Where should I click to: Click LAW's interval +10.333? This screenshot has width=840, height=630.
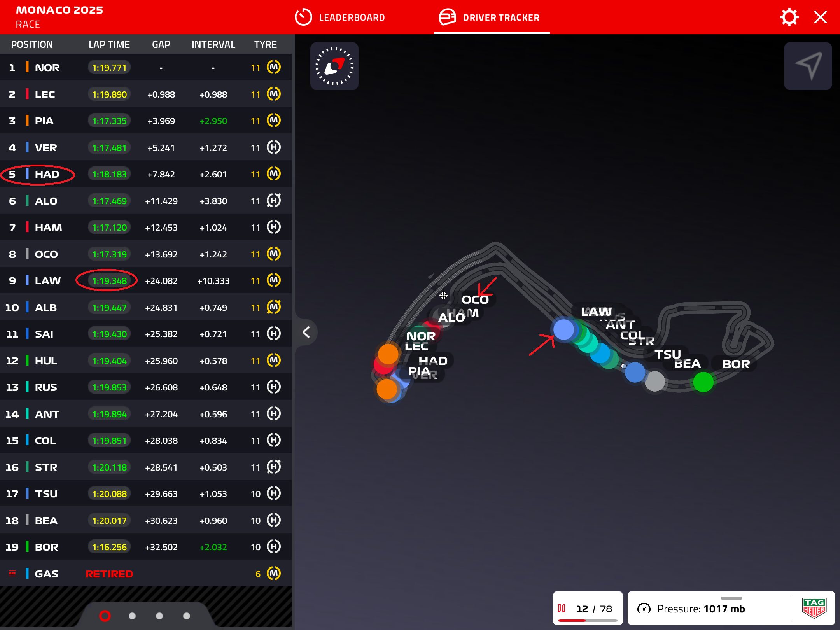pyautogui.click(x=213, y=281)
